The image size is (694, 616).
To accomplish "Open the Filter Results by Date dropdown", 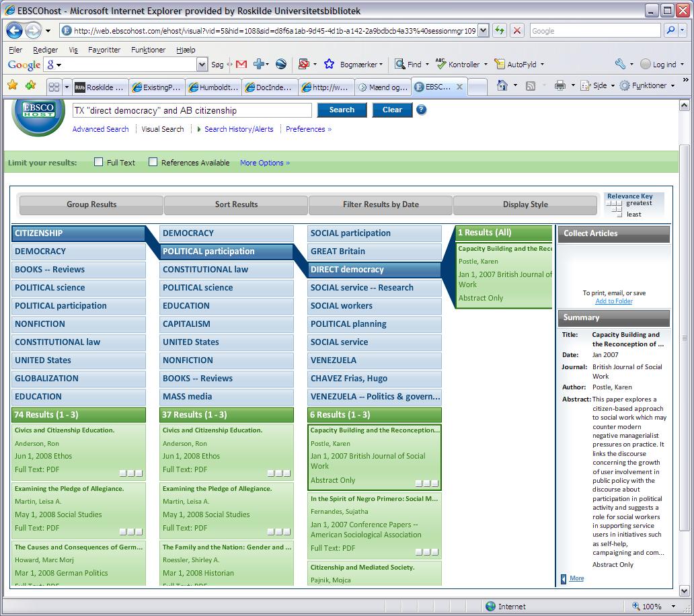I will pos(381,204).
